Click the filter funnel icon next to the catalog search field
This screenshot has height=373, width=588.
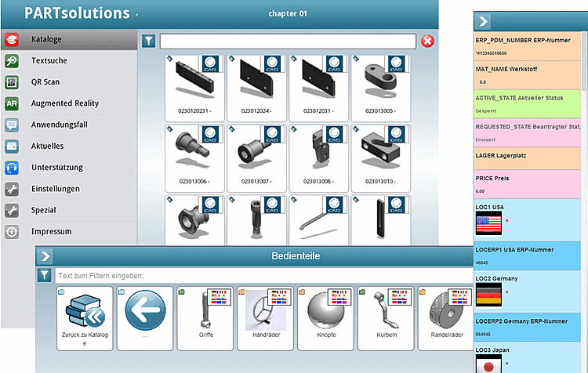coord(149,41)
